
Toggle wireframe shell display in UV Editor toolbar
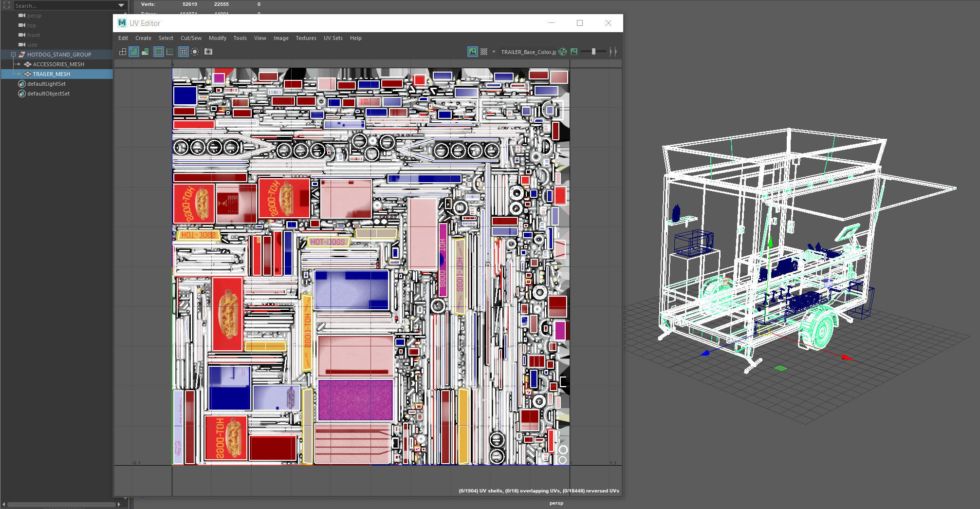click(123, 52)
